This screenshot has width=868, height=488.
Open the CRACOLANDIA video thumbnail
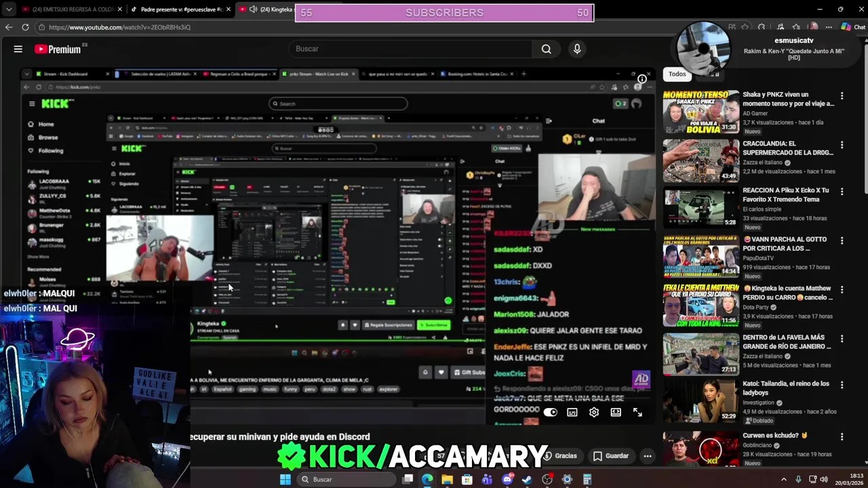pos(701,161)
